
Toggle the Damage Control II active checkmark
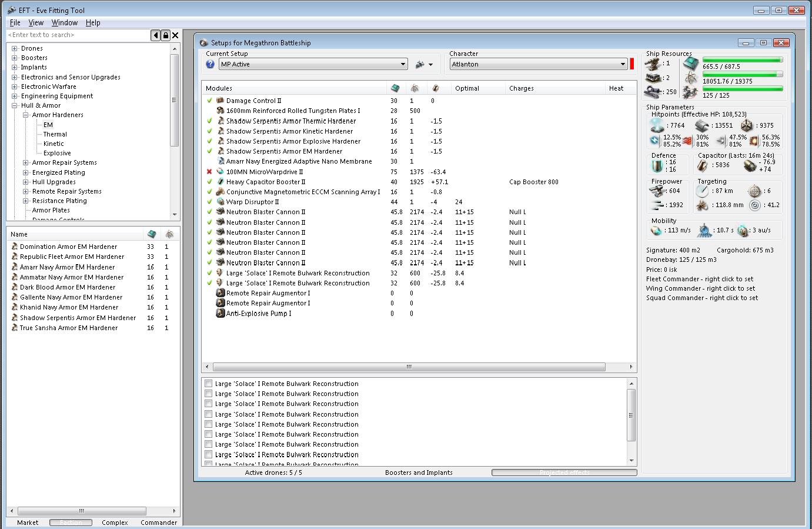[x=209, y=101]
